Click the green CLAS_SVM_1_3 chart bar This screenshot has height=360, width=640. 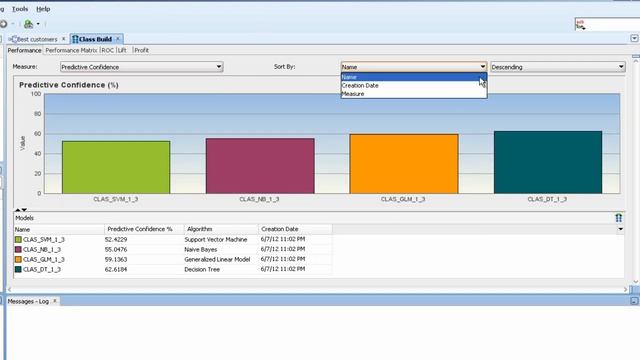point(116,167)
